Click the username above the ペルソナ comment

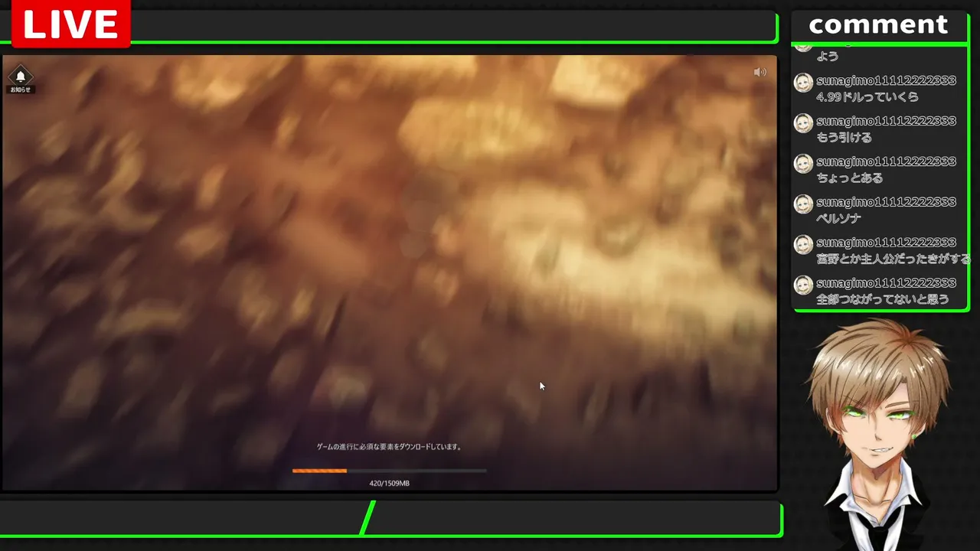click(887, 202)
